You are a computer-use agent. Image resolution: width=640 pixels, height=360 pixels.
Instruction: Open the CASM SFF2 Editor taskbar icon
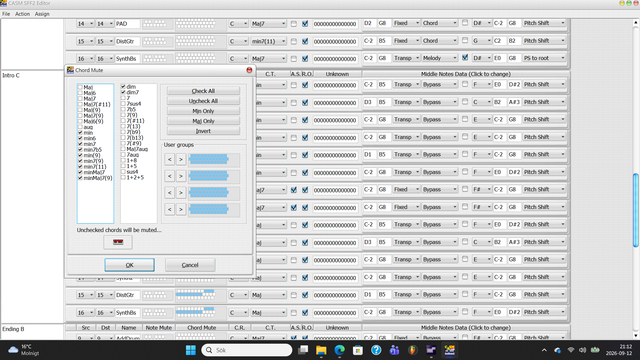click(x=449, y=350)
